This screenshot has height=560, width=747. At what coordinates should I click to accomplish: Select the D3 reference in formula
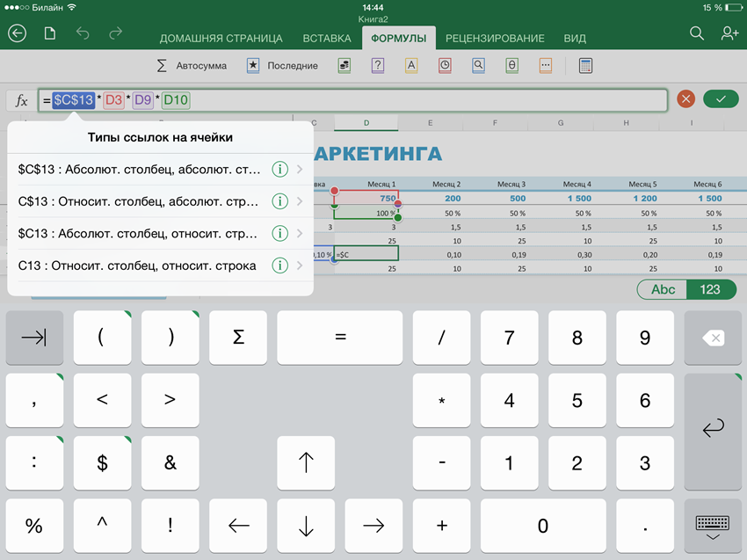(114, 100)
